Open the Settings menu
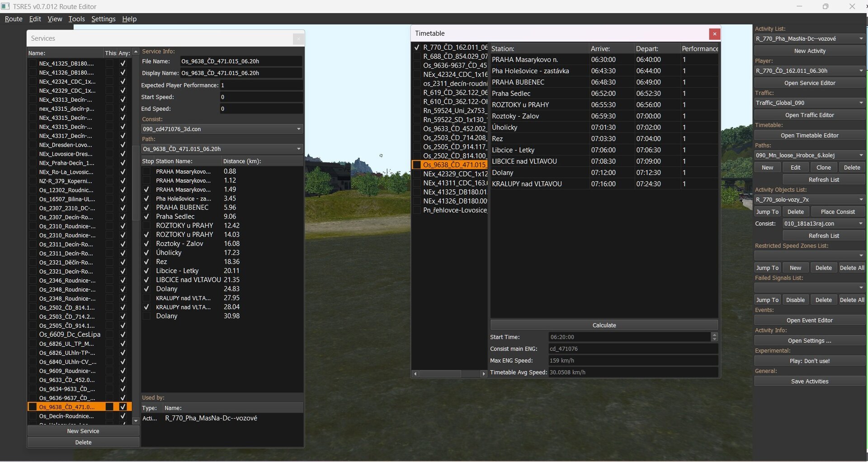 [x=103, y=19]
